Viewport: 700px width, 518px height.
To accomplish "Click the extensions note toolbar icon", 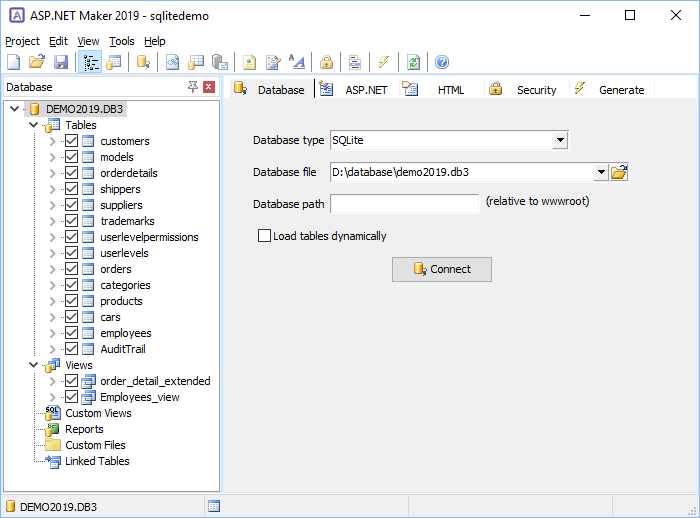I will click(x=249, y=62).
